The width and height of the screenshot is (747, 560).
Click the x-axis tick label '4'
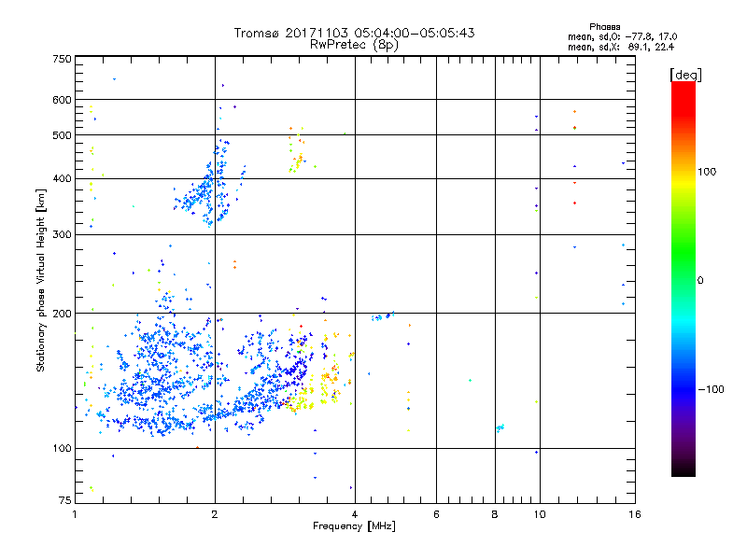(x=355, y=514)
